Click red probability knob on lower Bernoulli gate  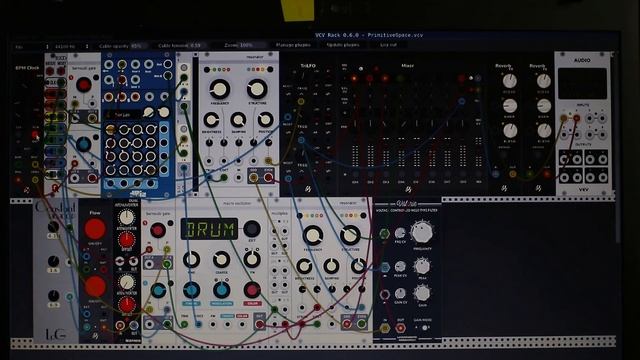click(158, 231)
